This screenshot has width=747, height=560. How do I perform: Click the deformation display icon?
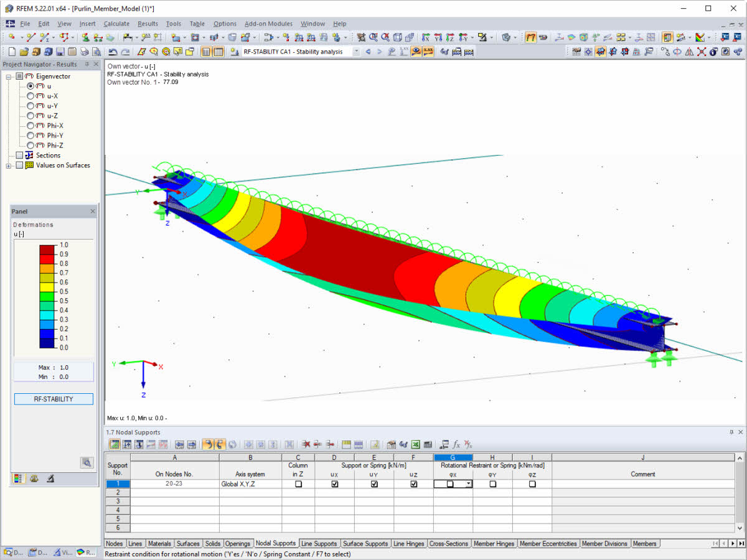click(x=531, y=37)
